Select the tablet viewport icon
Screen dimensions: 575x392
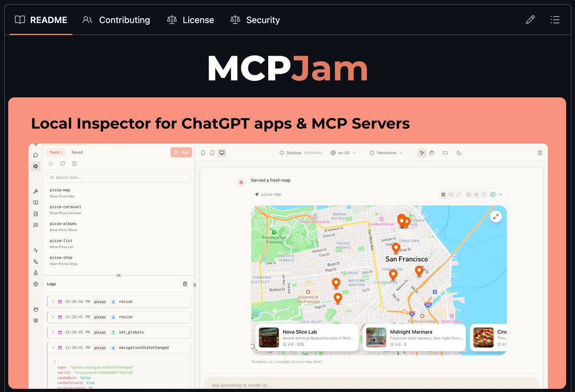coord(213,153)
